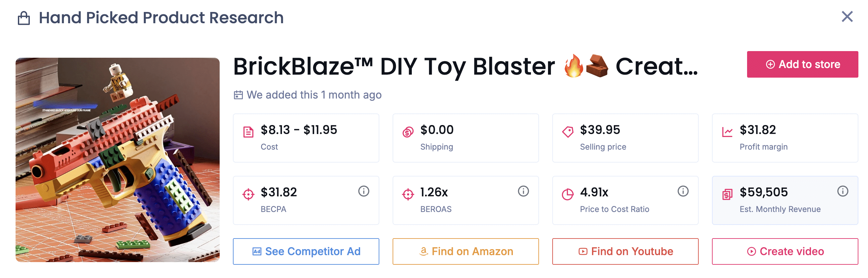Click Find on Amazon
This screenshot has width=868, height=278.
point(466,251)
